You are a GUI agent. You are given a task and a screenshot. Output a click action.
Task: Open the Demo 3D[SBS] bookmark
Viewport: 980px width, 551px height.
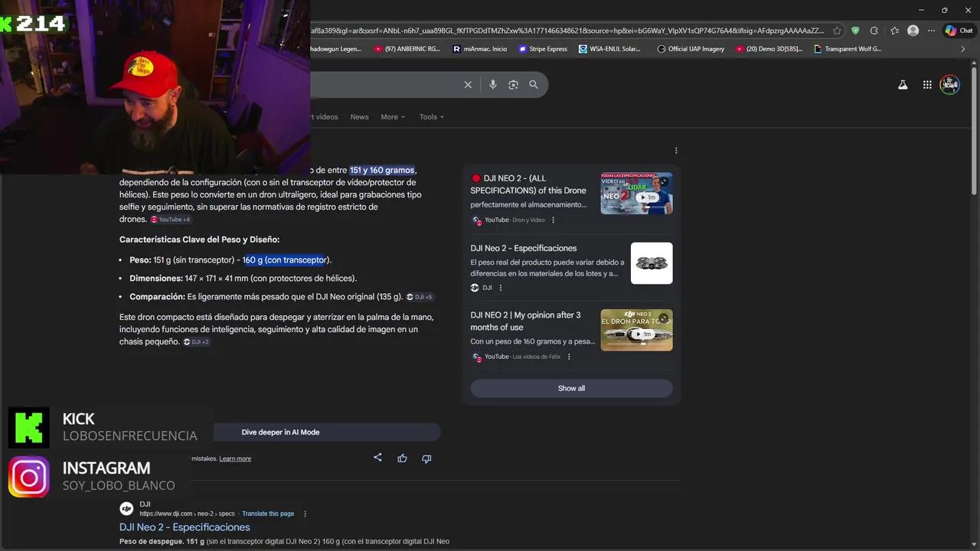[x=769, y=49]
